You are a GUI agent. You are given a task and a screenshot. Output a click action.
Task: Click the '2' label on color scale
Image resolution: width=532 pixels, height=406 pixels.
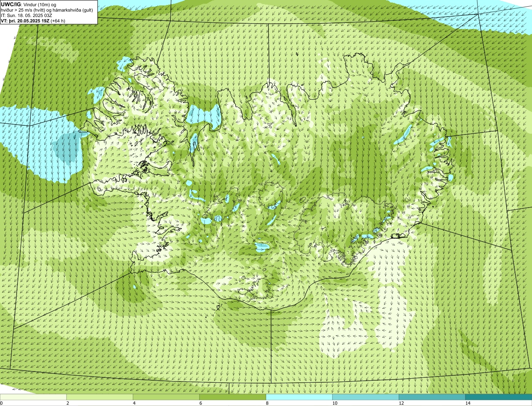[67, 403]
